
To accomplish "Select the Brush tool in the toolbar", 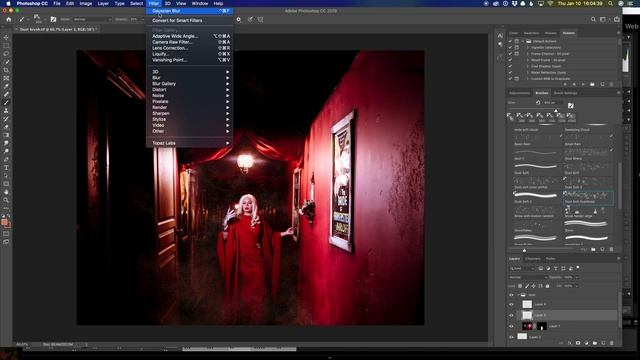I will point(6,102).
